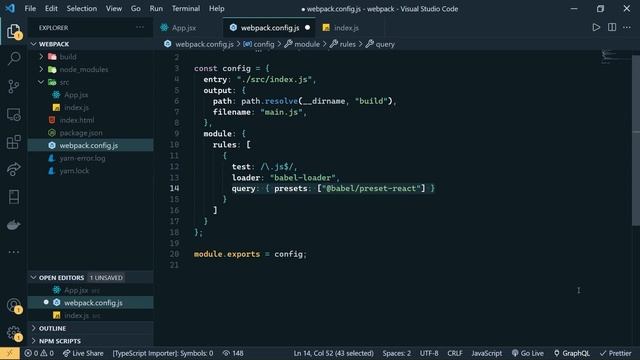Click unsaved dot on webpack.config.js tab
This screenshot has height=360, width=640.
307,27
